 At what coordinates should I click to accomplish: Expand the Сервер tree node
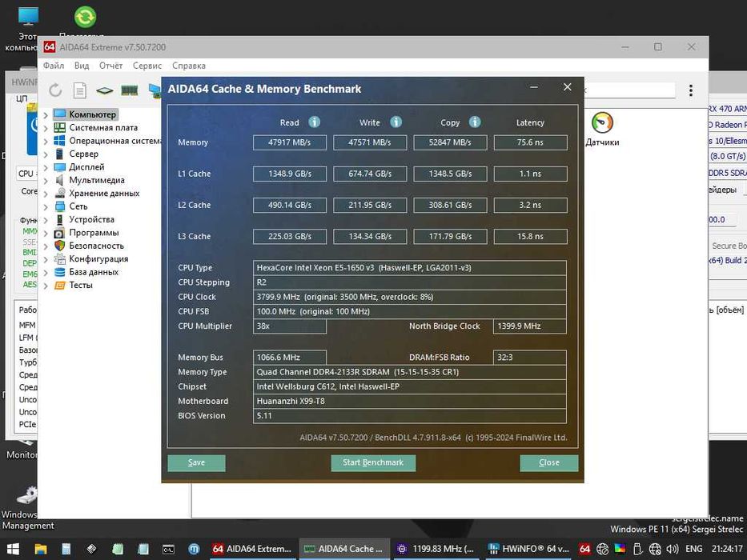tap(46, 154)
